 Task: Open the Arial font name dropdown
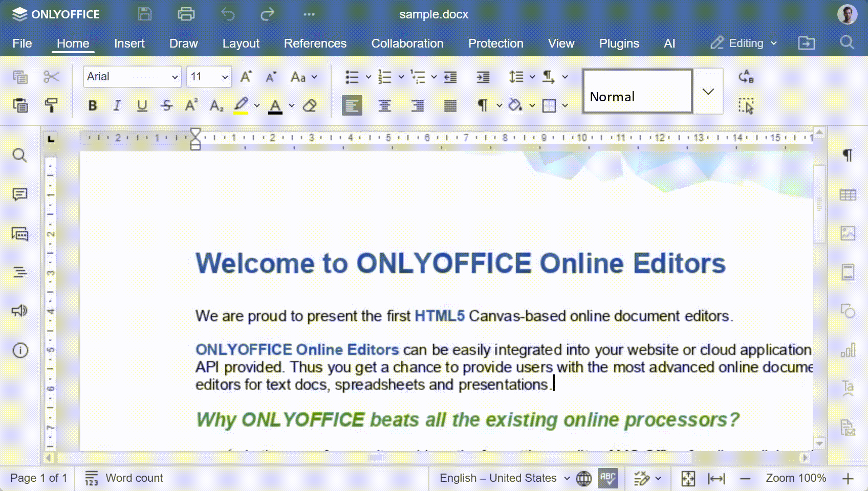(x=132, y=77)
